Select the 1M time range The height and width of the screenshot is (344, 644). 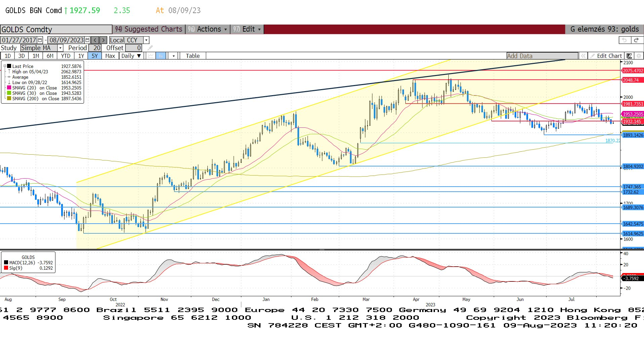click(36, 56)
